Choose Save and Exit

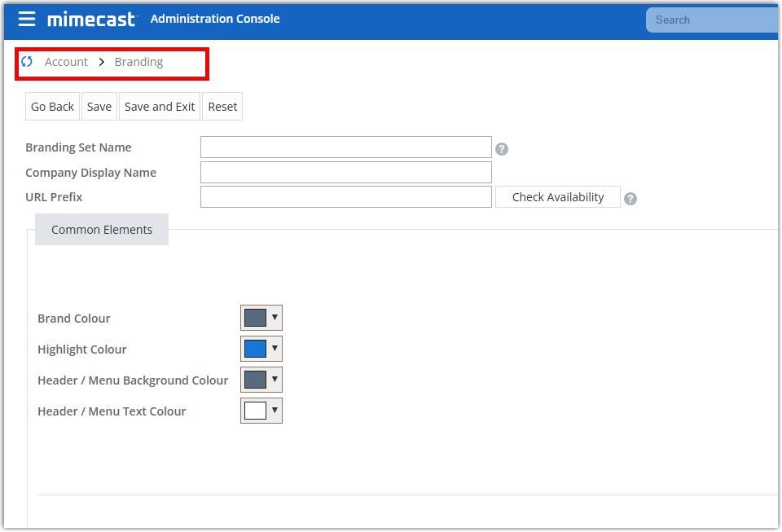tap(160, 107)
